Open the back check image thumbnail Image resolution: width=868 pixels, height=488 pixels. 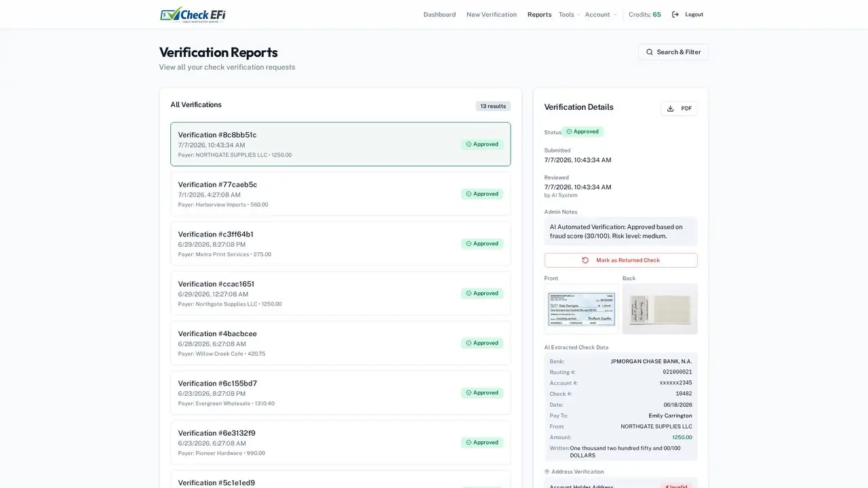(x=660, y=309)
